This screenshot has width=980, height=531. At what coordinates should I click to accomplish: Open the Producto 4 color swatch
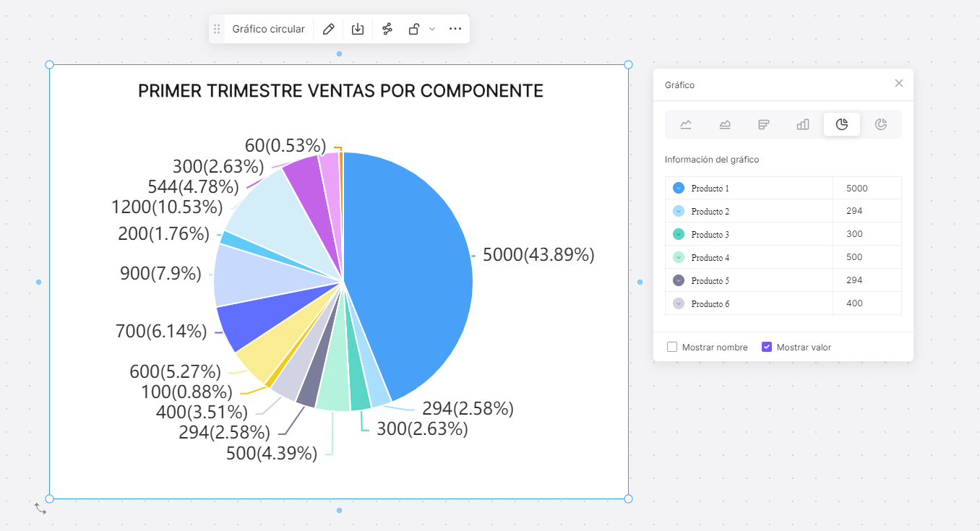tap(679, 257)
